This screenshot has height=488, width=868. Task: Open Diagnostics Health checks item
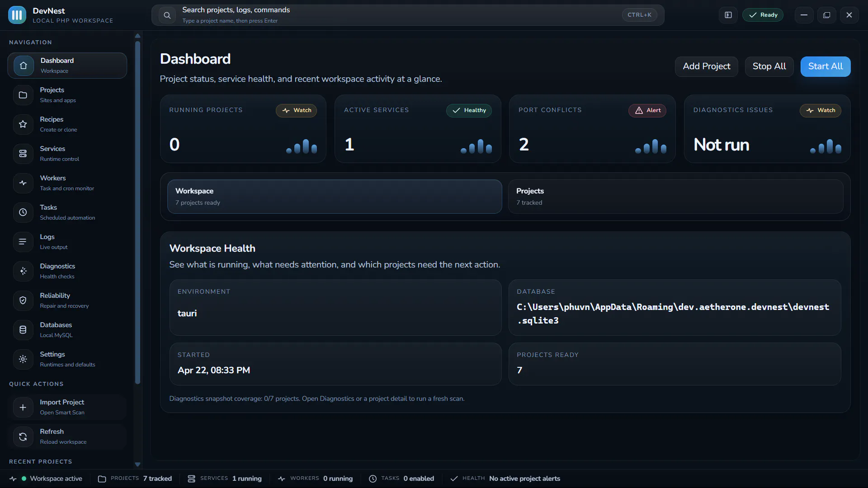pos(67,271)
